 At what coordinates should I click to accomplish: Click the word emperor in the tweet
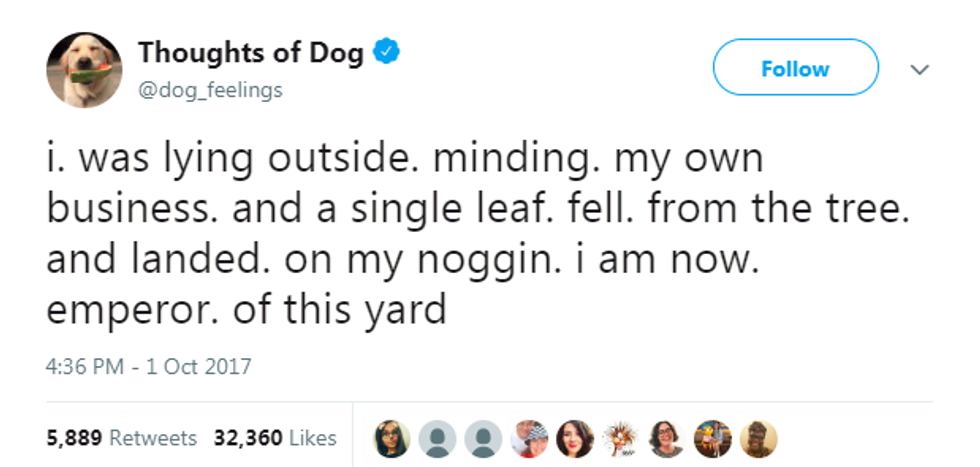tap(117, 310)
